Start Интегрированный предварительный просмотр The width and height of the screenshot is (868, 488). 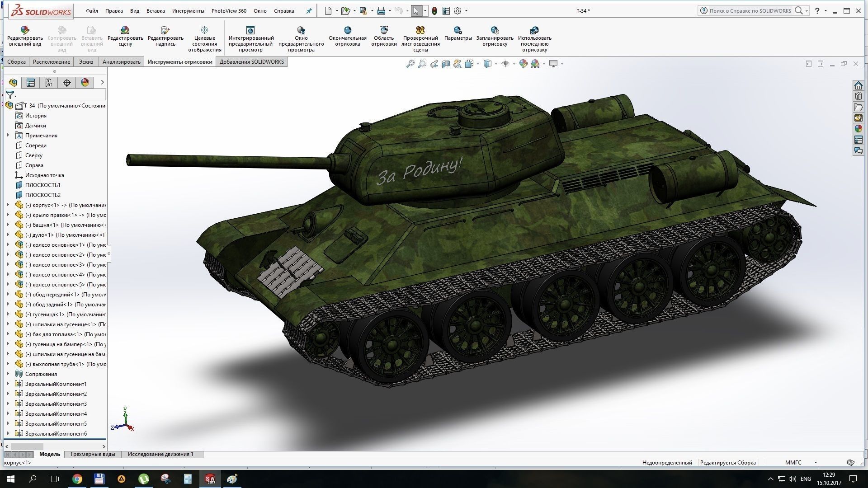[x=251, y=39]
